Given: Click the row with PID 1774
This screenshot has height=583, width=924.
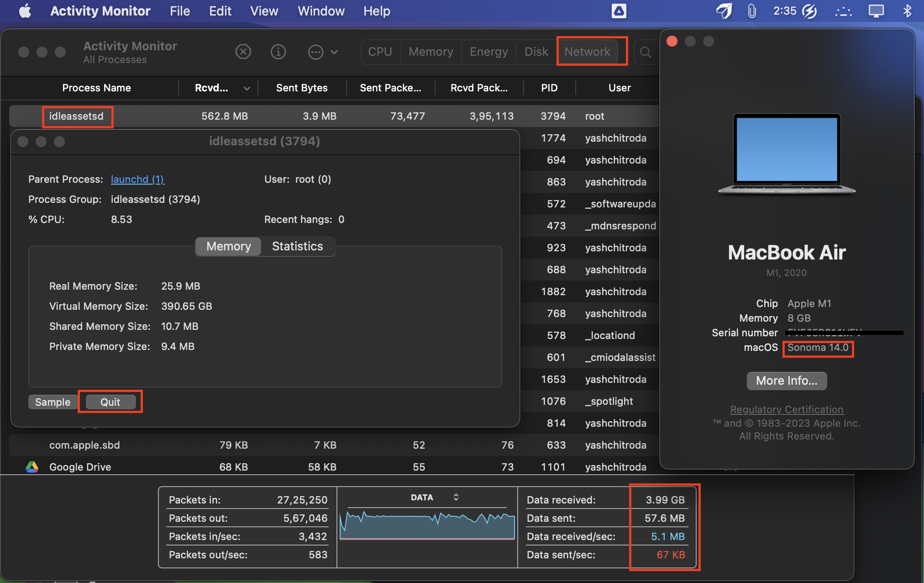Looking at the screenshot, I should [589, 138].
